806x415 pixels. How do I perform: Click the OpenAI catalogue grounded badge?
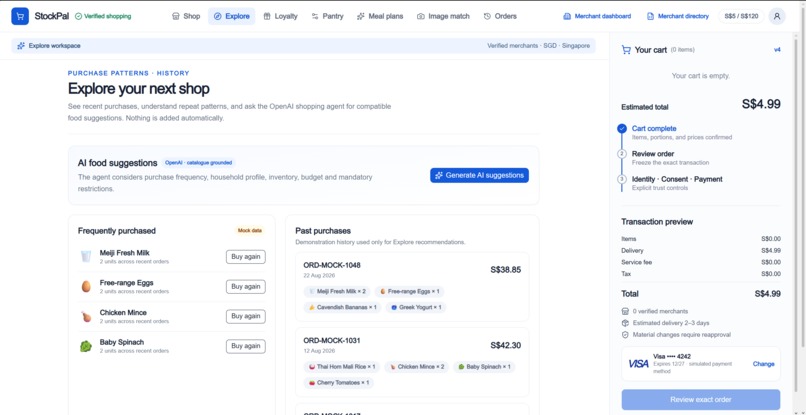(198, 163)
